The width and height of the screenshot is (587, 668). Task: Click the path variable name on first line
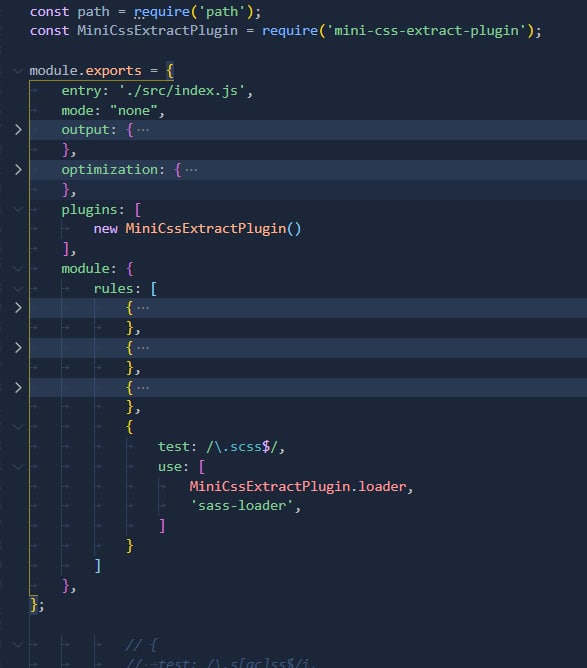click(93, 12)
